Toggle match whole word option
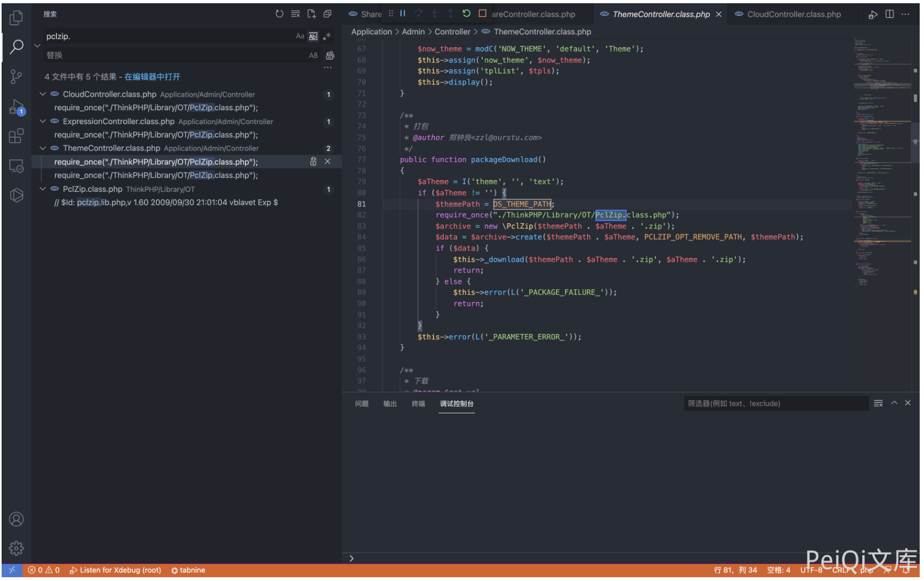The width and height of the screenshot is (924, 581). tap(313, 36)
